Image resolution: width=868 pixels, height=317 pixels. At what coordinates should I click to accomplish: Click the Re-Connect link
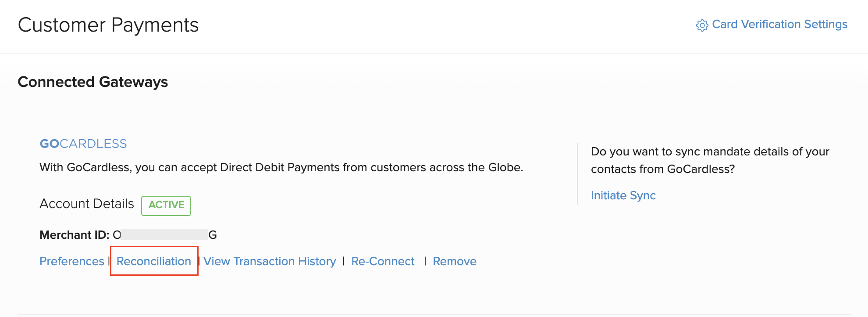pos(383,261)
